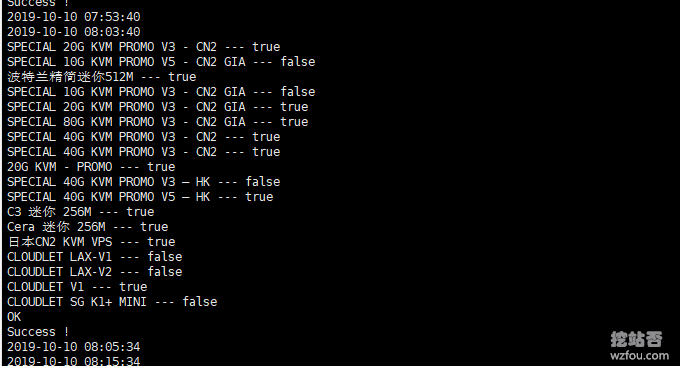Click the line CLOUDLET V1 true

click(77, 287)
